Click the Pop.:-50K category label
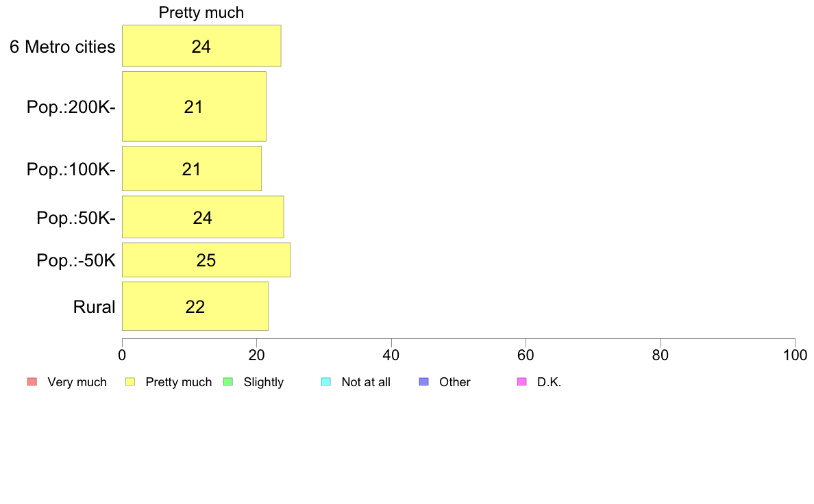Image resolution: width=814 pixels, height=504 pixels. click(76, 260)
